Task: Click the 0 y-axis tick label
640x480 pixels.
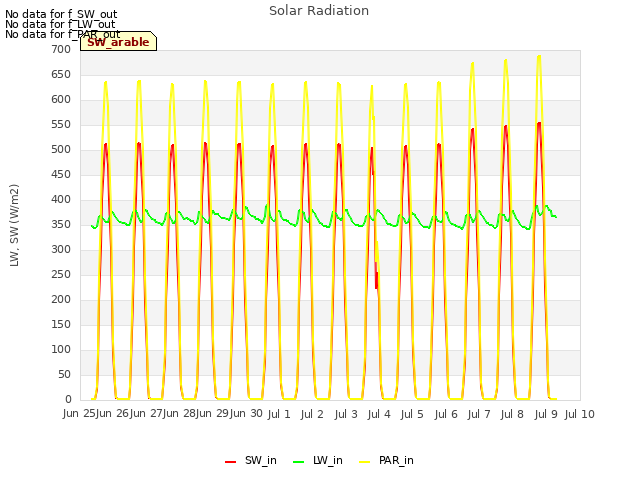Action: 68,400
